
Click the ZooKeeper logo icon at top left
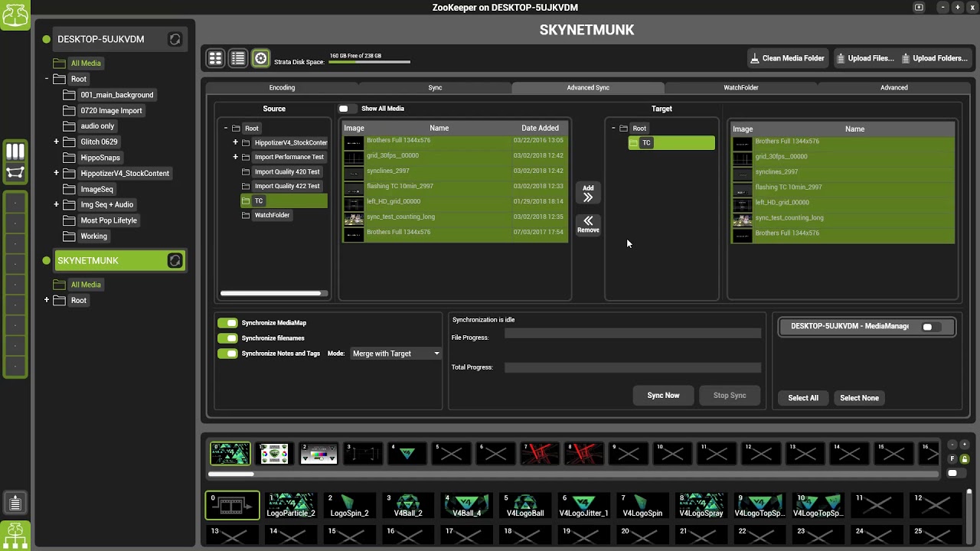point(15,15)
